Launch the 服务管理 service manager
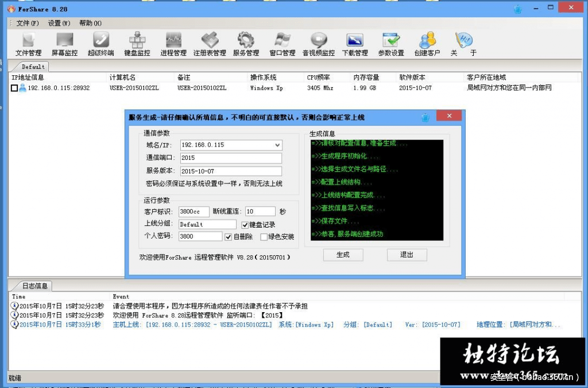 pyautogui.click(x=246, y=43)
